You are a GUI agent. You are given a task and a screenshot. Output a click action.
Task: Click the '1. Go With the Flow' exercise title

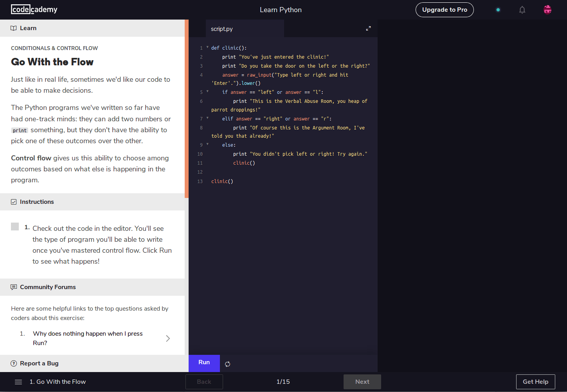[58, 382]
